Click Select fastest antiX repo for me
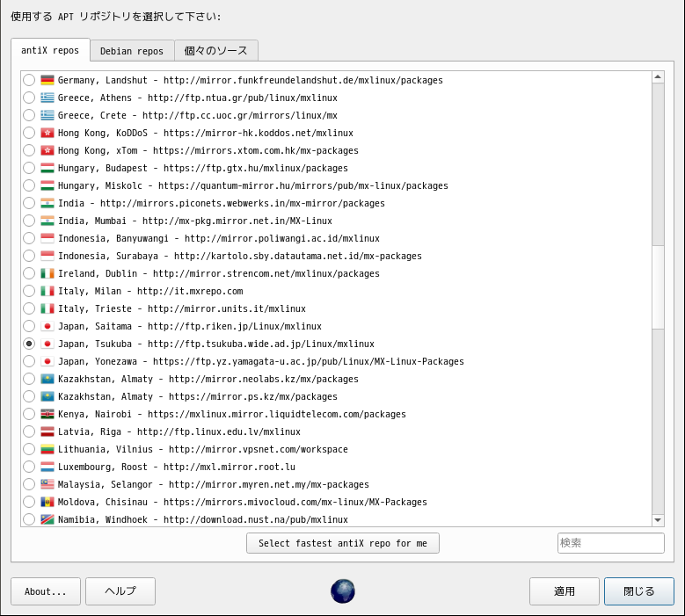Image resolution: width=685 pixels, height=616 pixels. tap(343, 543)
